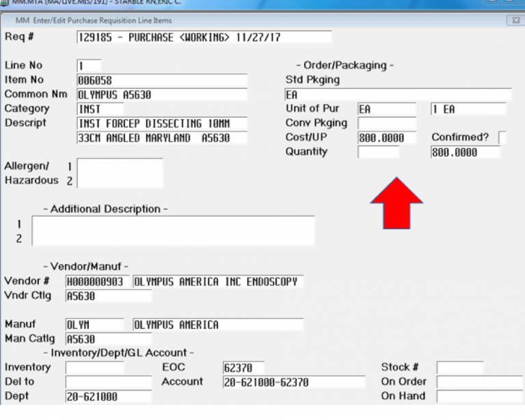Click the empty Conv Pkging field
The height and width of the screenshot is (420, 525).
[387, 123]
